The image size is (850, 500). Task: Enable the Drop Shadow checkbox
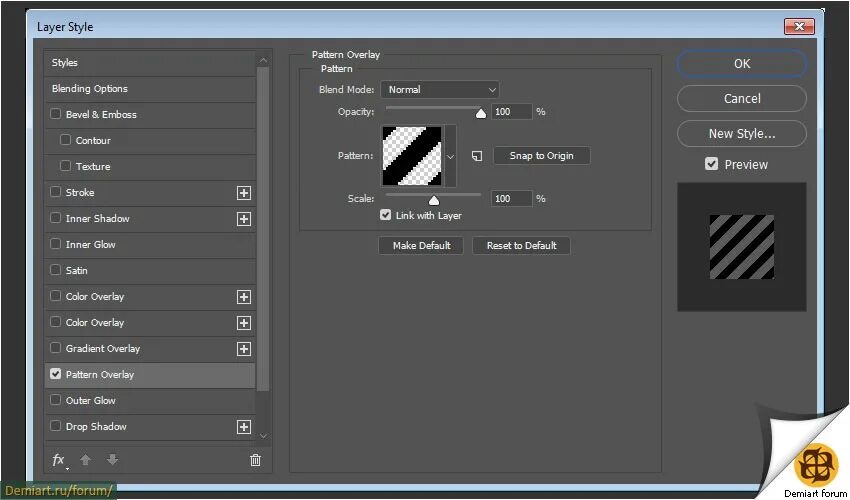(x=55, y=426)
